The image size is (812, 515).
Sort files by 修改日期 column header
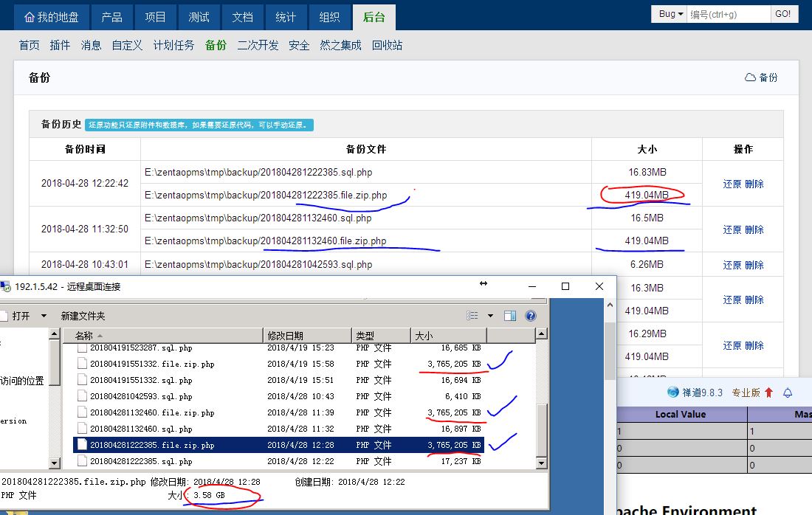[285, 336]
